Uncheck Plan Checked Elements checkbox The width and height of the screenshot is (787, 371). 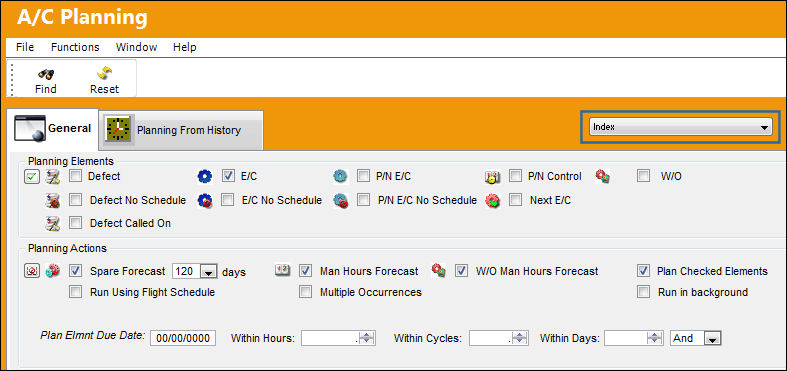643,271
